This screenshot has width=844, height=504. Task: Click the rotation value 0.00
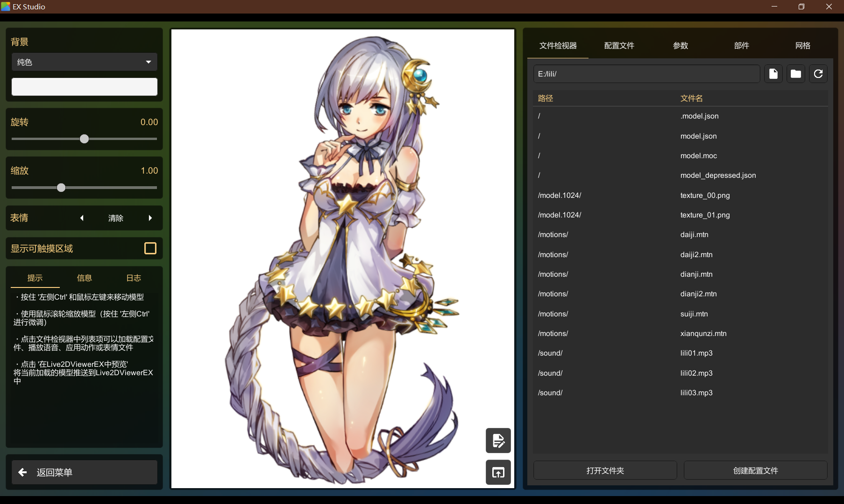tap(149, 122)
